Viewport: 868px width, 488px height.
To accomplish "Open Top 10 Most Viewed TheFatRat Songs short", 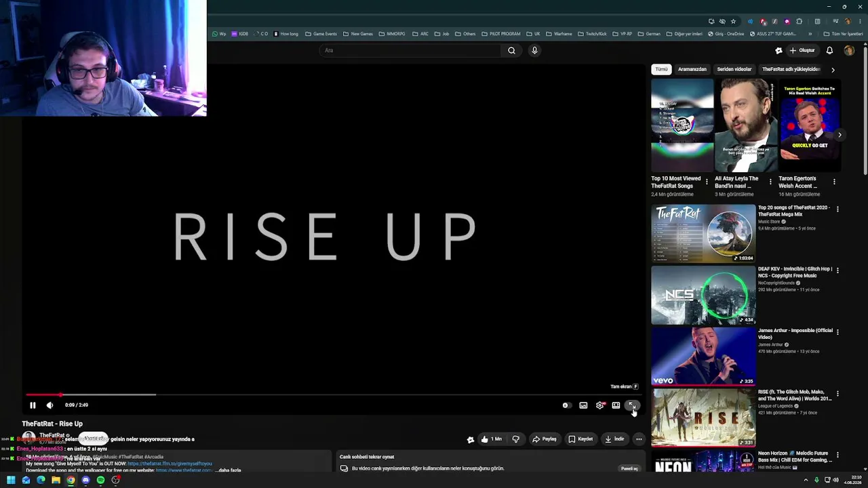I will (682, 126).
